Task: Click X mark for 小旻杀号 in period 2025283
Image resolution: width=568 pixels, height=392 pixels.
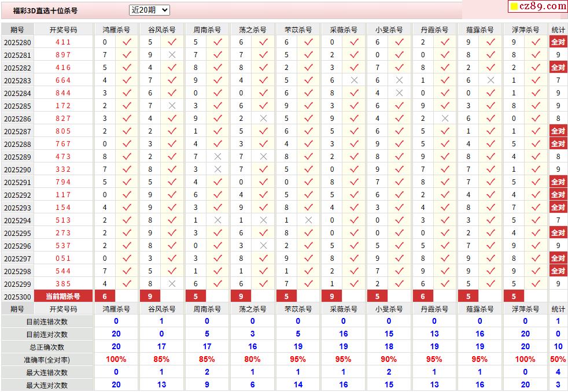Action: click(399, 80)
